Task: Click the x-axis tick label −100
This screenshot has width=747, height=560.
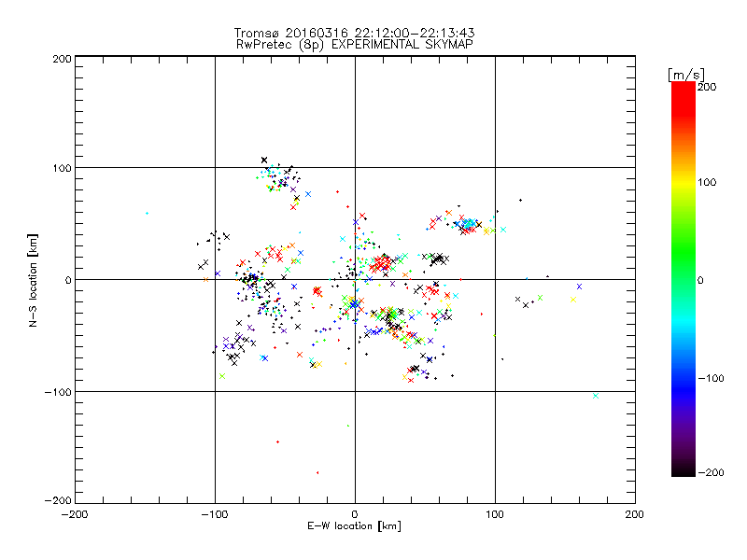Action: pos(215,514)
